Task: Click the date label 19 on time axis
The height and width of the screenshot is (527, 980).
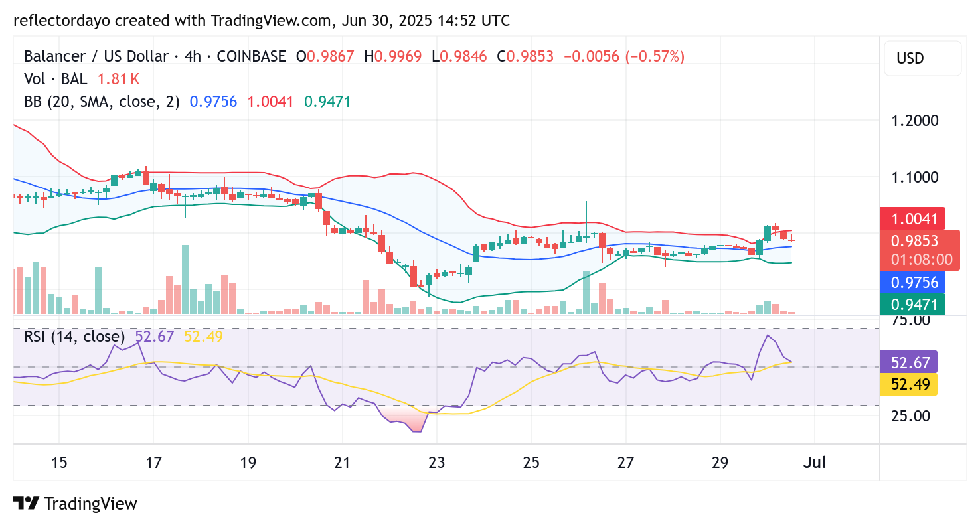Action: (248, 463)
